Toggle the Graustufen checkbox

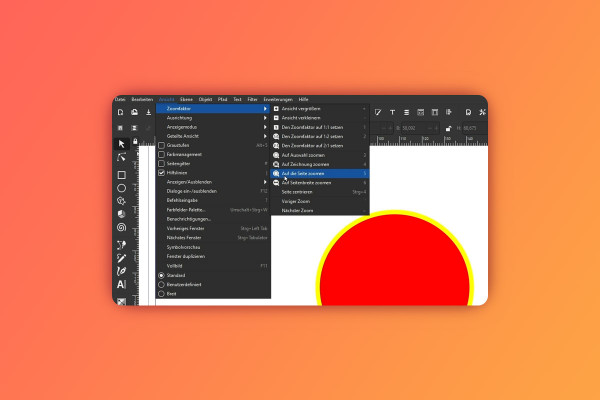(x=161, y=145)
